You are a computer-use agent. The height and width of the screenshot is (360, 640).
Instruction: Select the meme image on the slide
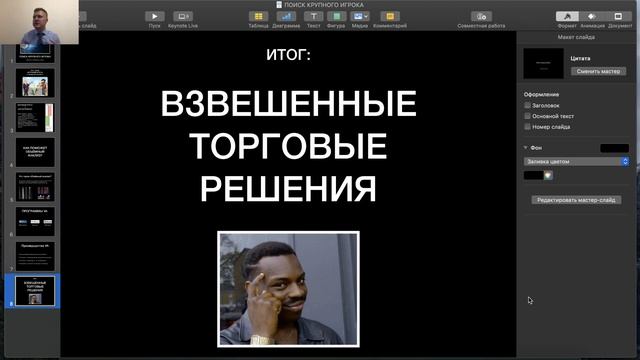[x=289, y=289]
